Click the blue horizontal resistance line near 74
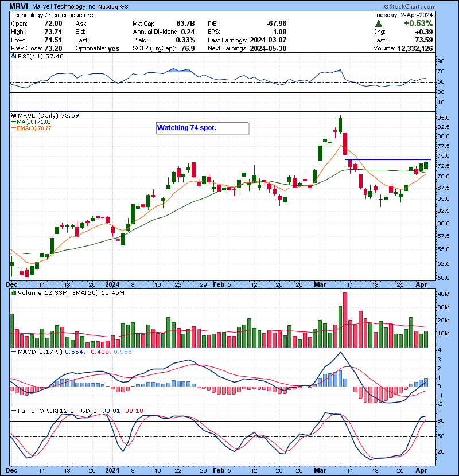Image resolution: width=459 pixels, height=476 pixels. (388, 159)
